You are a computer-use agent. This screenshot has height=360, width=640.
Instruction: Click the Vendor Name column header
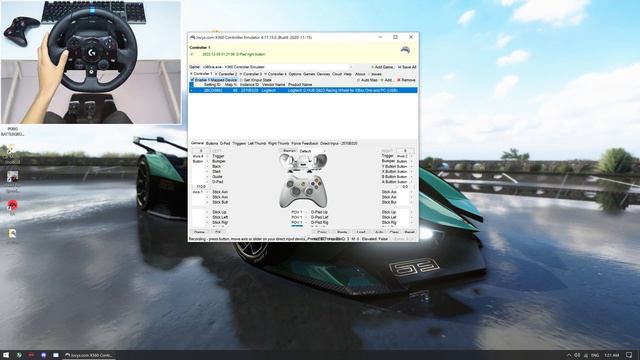tap(273, 85)
